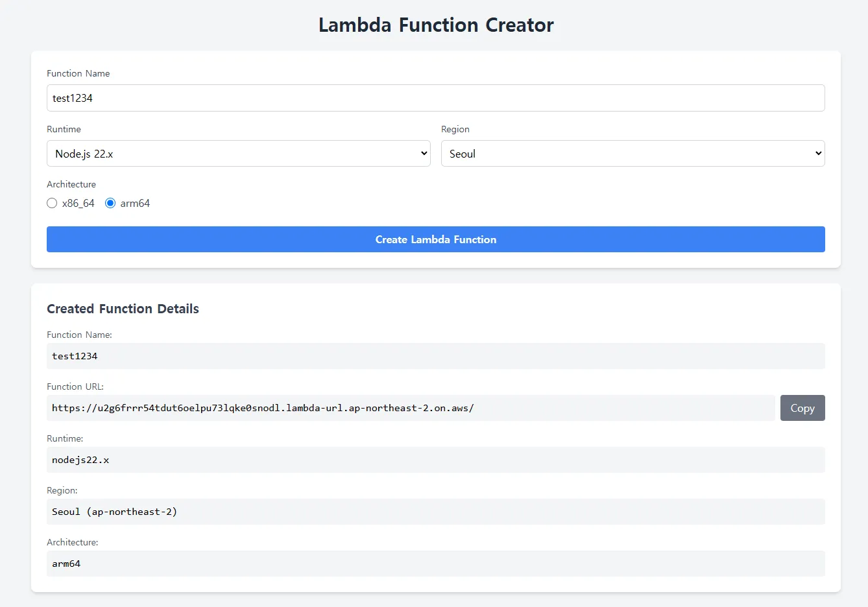Click the 'Lambda Function Creator' page heading

pyautogui.click(x=436, y=25)
